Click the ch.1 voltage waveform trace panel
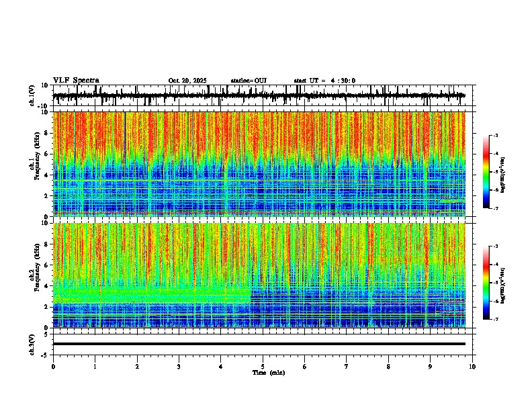The width and height of the screenshot is (532, 411). coord(264,95)
